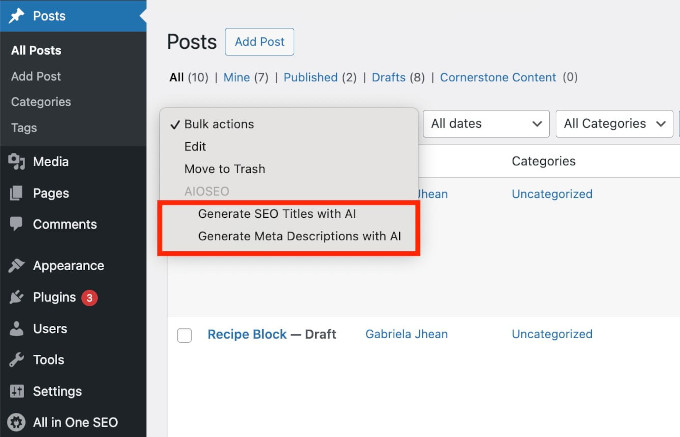Select Generate SEO Titles with AI
Viewport: 680px width, 437px height.
(277, 214)
